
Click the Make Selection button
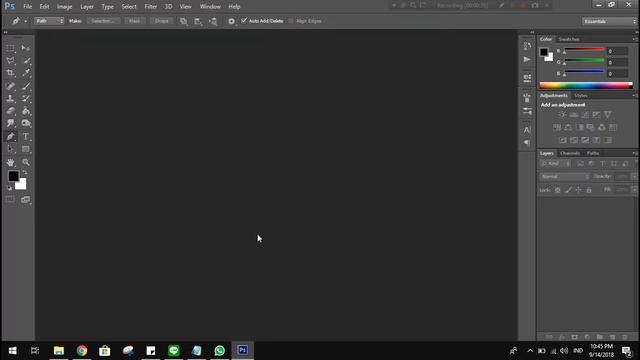tap(103, 21)
